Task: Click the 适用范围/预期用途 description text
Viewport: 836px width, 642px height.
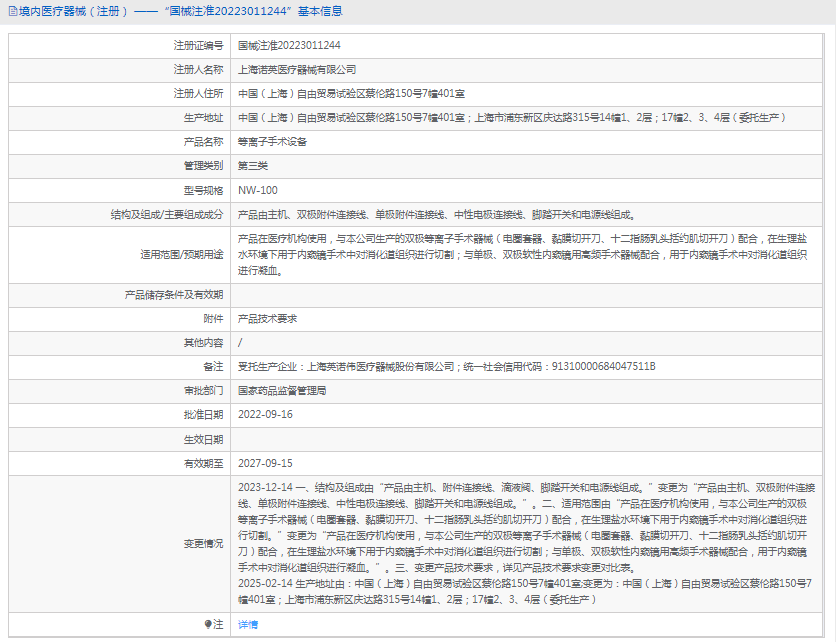Action: (x=522, y=254)
